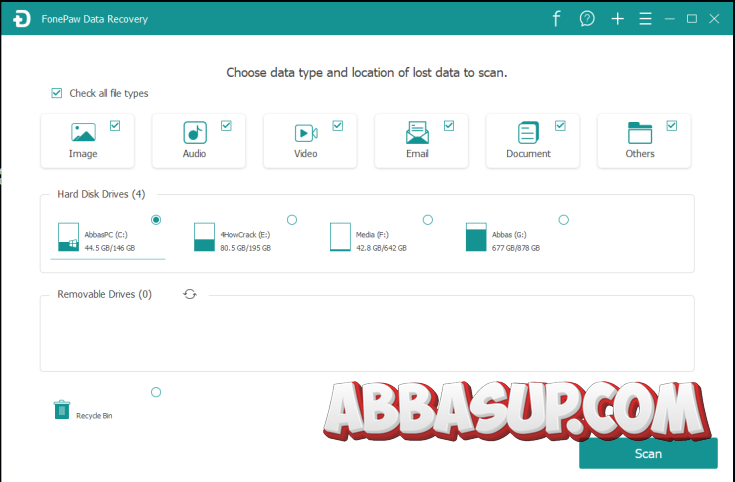Uncheck the Image checkbox
This screenshot has width=735, height=482.
pos(115,126)
